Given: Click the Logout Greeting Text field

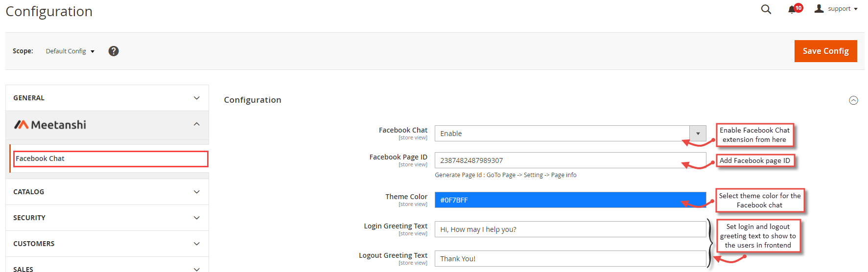Looking at the screenshot, I should pos(570,259).
